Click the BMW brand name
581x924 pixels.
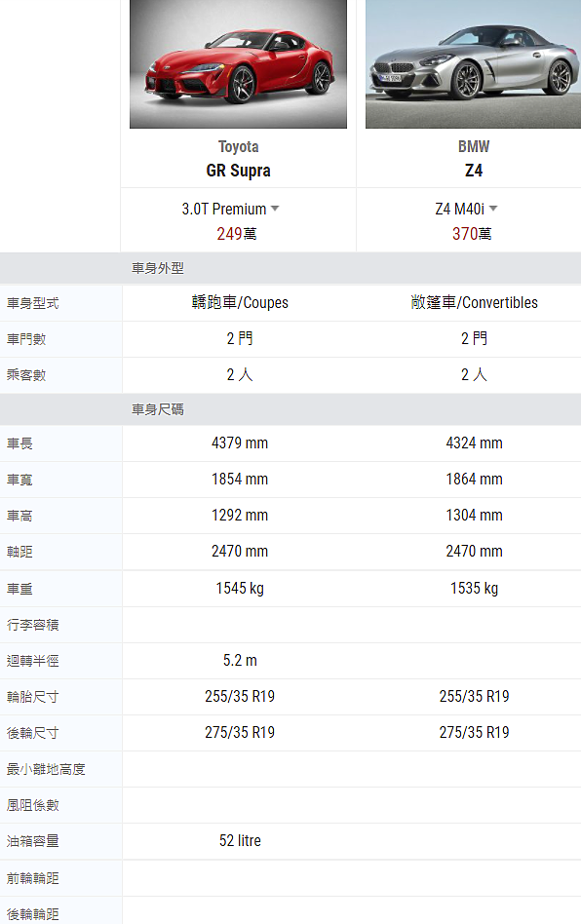pos(474,146)
